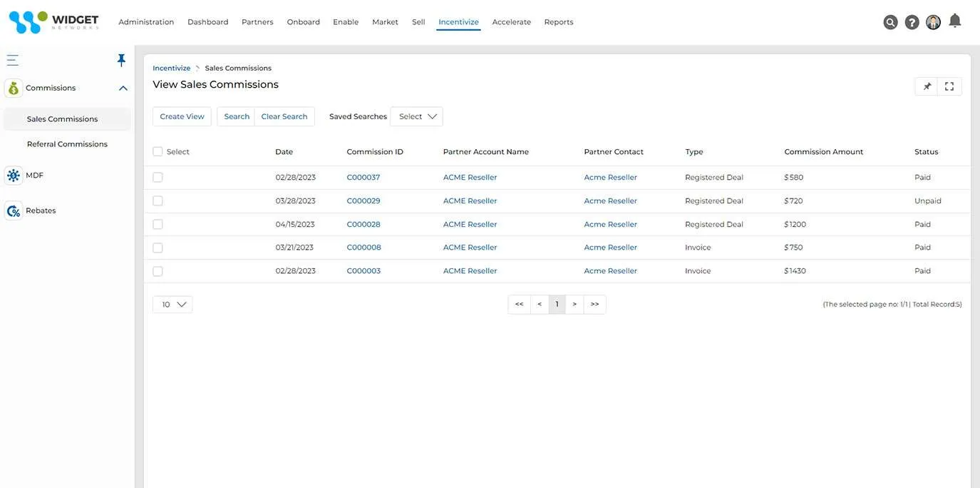The image size is (980, 488).
Task: Open the Reports menu
Action: [x=559, y=22]
